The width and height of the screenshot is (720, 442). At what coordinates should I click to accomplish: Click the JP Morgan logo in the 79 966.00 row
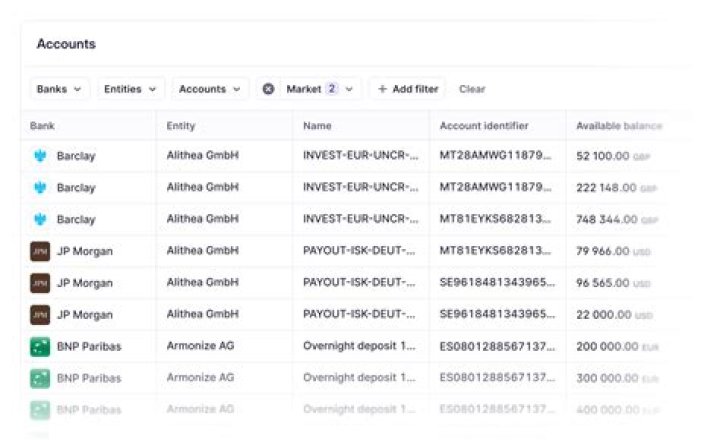tap(40, 251)
